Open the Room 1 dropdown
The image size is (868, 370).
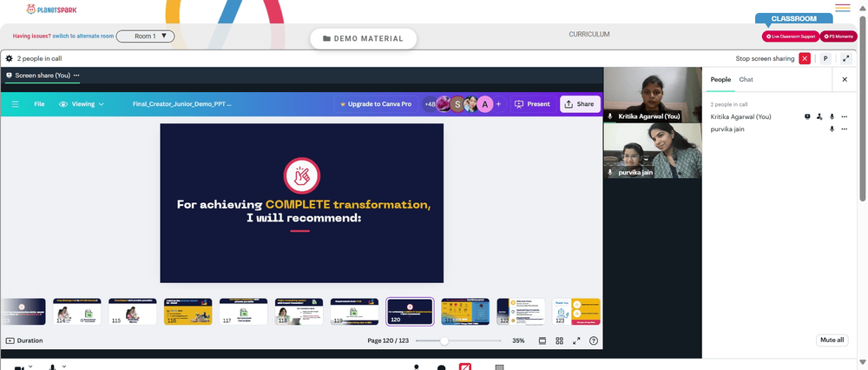(146, 36)
